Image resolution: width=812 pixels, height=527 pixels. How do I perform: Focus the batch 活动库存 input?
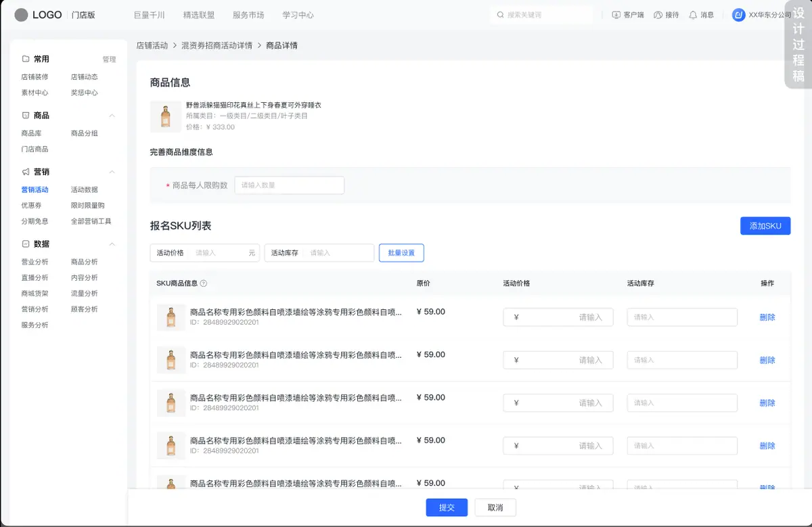point(319,253)
